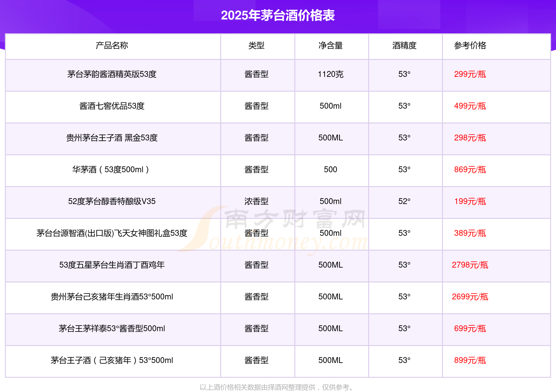Screen dimensions: 556x392
Task: Click 53° in the 贵州茅台己亥猪年生肖酒 row
Action: 404,297
